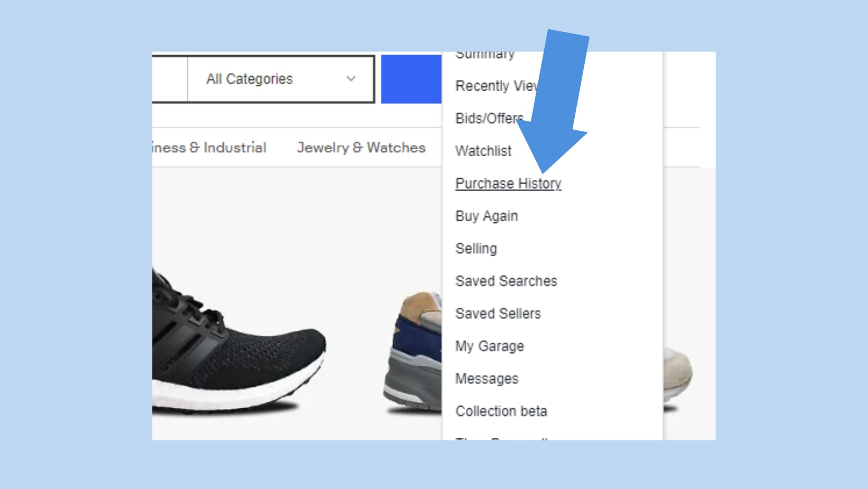Check your Messages inbox
Screen dimensions: 868x489
[487, 379]
